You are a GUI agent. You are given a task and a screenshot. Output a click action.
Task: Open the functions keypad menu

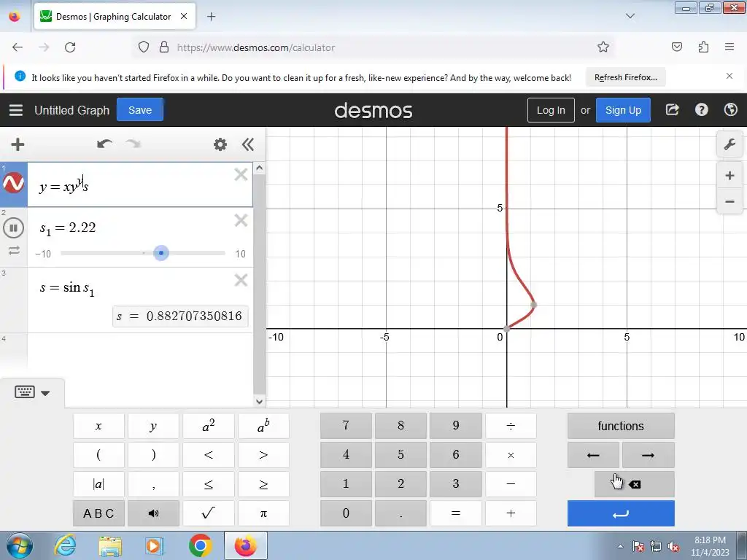click(x=621, y=426)
